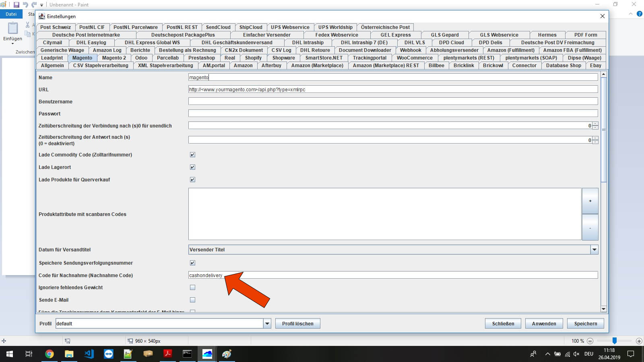644x362 pixels.
Task: Click the Schließen button
Action: [x=503, y=323]
